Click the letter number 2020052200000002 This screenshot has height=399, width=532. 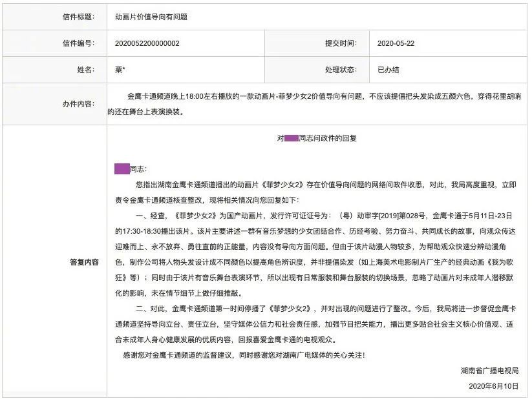click(x=147, y=43)
